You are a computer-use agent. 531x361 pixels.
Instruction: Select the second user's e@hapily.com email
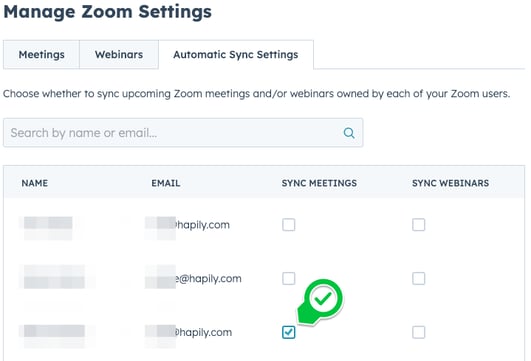(x=193, y=278)
